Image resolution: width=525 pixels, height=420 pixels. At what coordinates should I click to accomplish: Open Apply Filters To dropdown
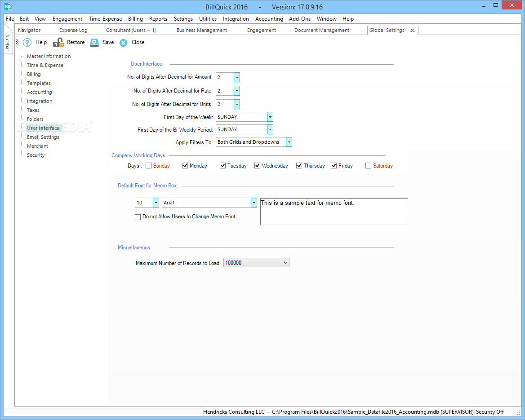[289, 142]
